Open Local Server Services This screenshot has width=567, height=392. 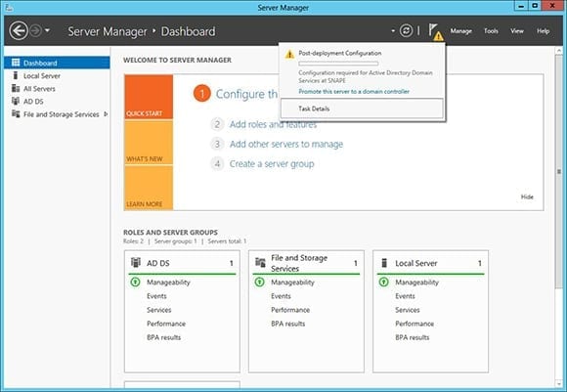click(408, 310)
